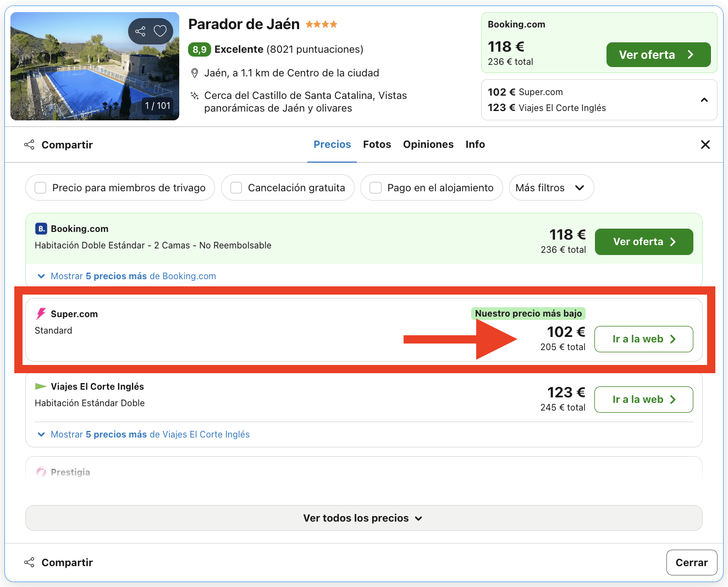Click Ver oferta for the Booking.com deal

coord(643,241)
